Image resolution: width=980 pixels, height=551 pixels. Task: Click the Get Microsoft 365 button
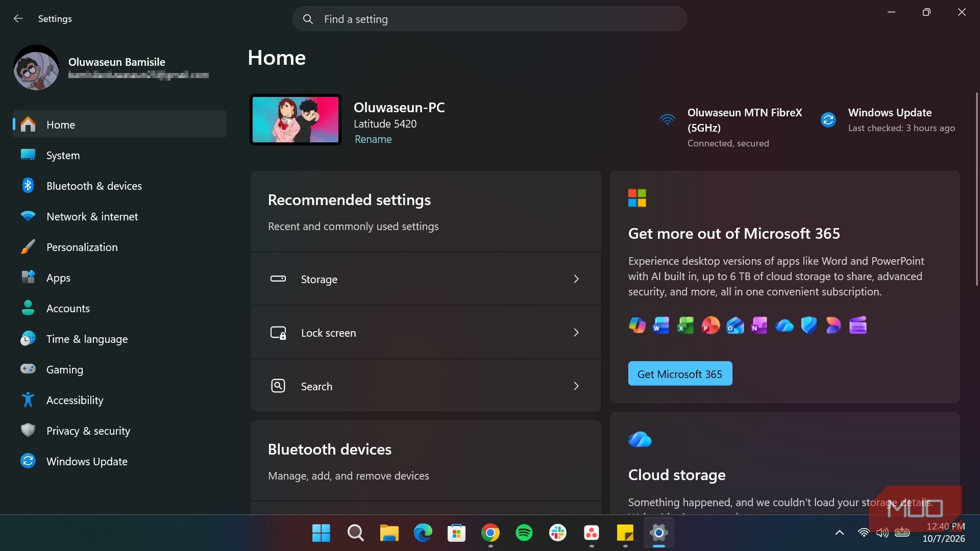[680, 373]
